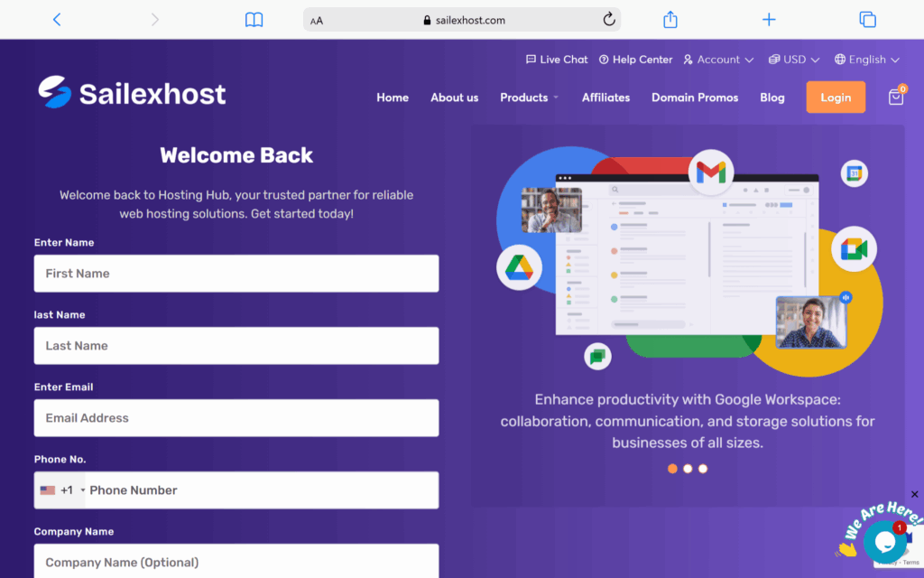Expand the Account dropdown
Screen dimensions: 924x578
[x=718, y=60]
